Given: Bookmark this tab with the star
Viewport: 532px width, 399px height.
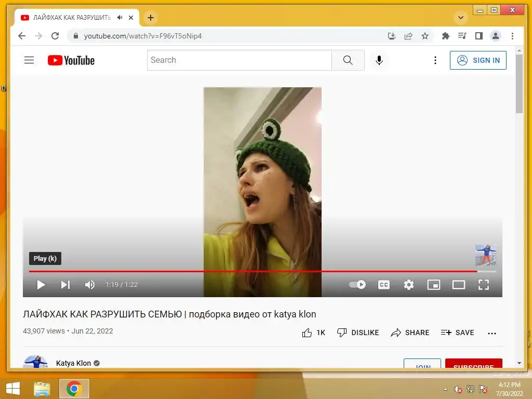Looking at the screenshot, I should coord(425,36).
